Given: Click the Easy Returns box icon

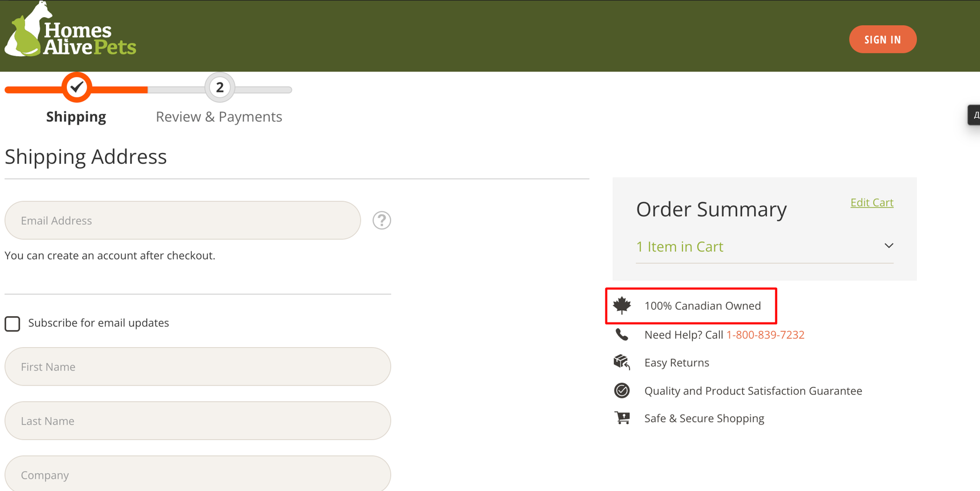Looking at the screenshot, I should [622, 362].
